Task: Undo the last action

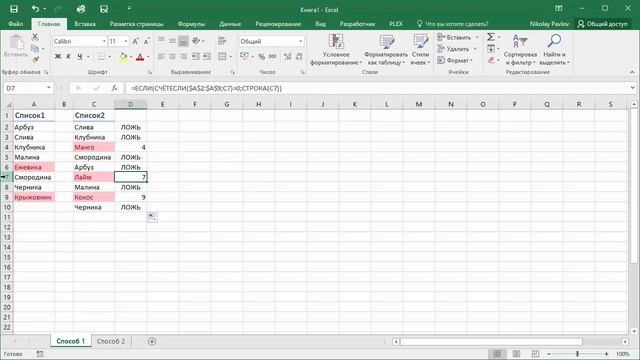Action: tap(36, 9)
